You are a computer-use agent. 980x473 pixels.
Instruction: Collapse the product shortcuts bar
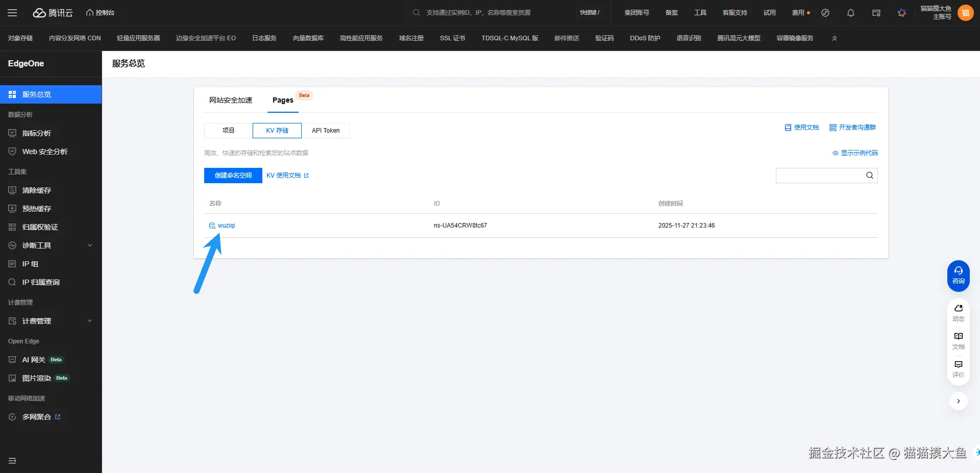click(x=835, y=38)
